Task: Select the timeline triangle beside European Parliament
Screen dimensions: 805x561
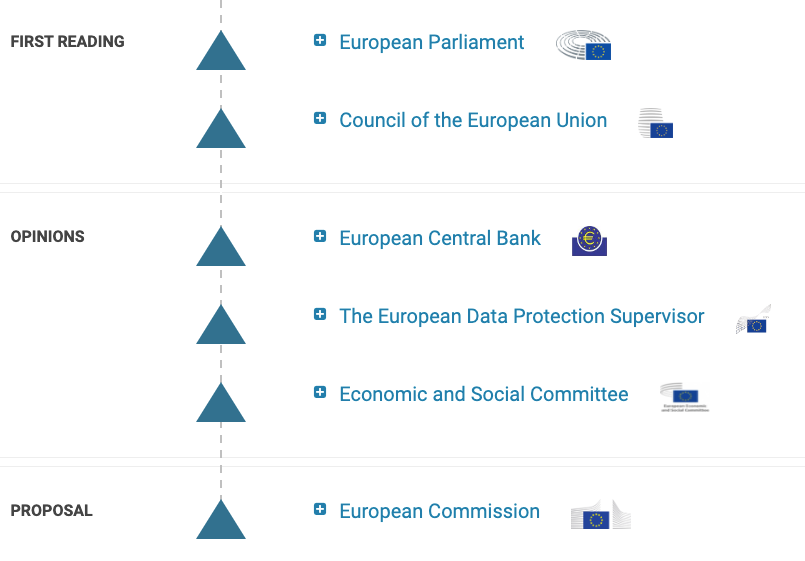Action: click(x=221, y=53)
